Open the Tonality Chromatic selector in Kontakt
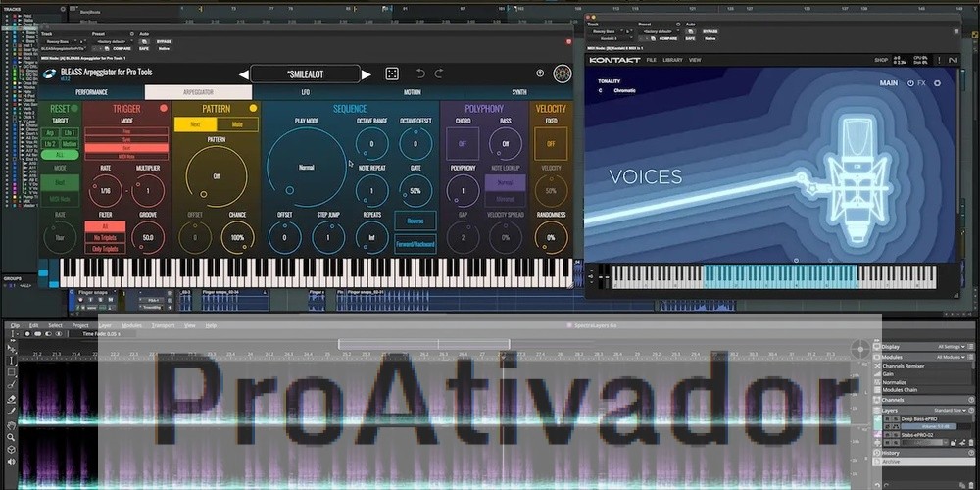980x490 pixels. point(624,90)
